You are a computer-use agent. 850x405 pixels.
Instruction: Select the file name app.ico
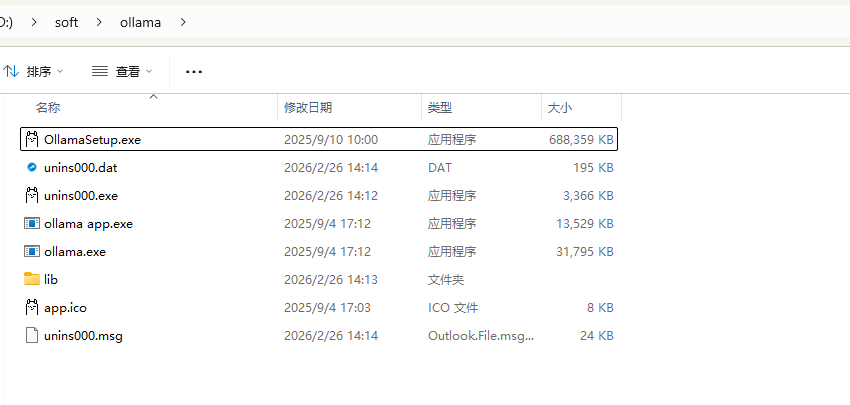pyautogui.click(x=65, y=307)
